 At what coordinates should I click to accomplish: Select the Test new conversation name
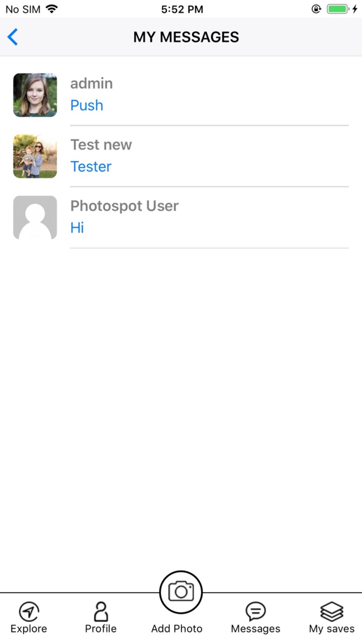(x=101, y=145)
